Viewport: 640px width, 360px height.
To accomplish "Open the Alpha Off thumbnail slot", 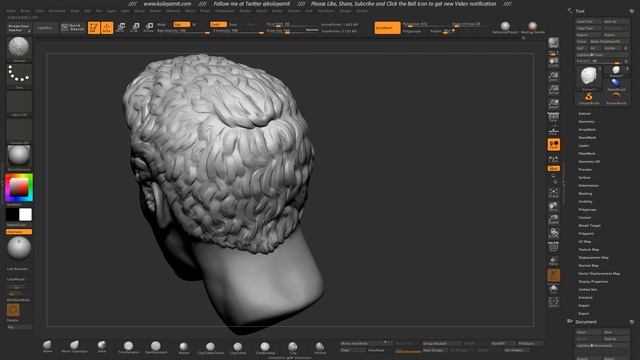I will click(19, 103).
